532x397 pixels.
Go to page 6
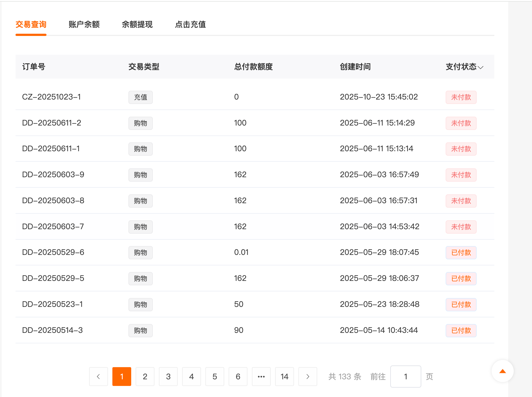pyautogui.click(x=238, y=376)
